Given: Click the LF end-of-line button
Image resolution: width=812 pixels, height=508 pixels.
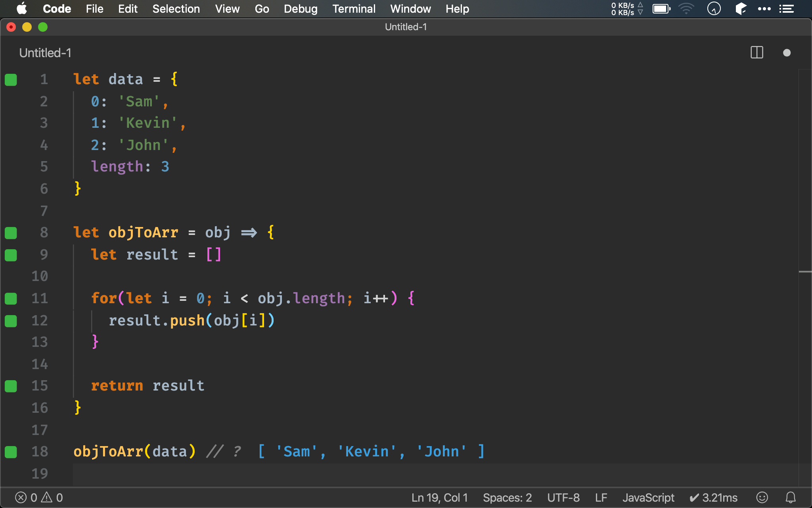Looking at the screenshot, I should coord(601,497).
